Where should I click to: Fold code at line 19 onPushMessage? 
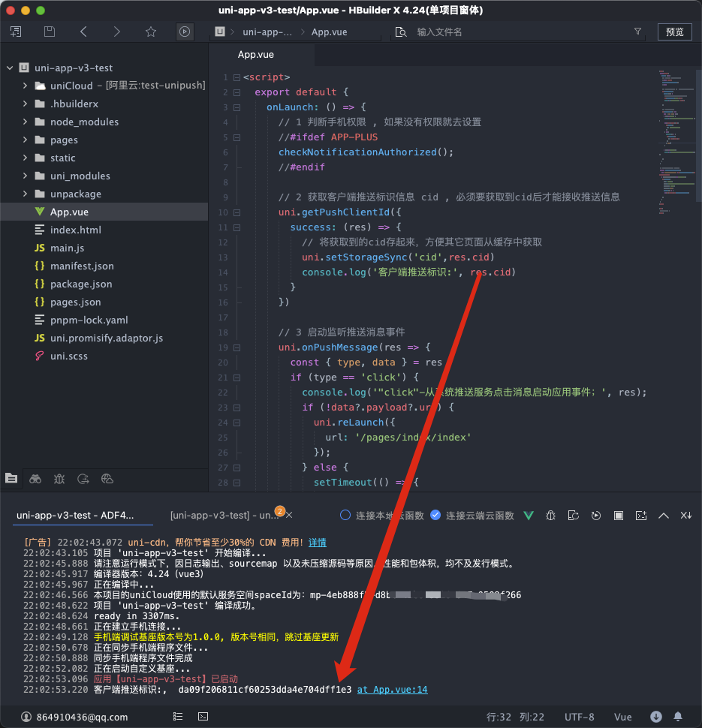point(237,347)
